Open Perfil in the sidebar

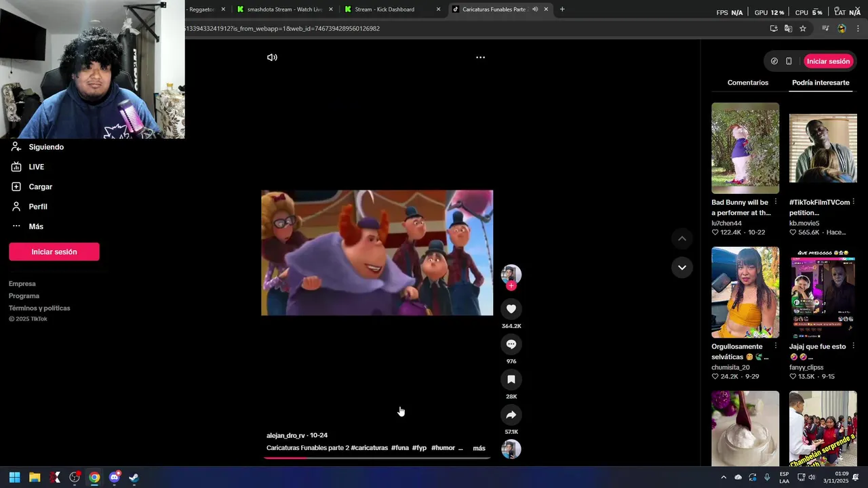pos(38,207)
